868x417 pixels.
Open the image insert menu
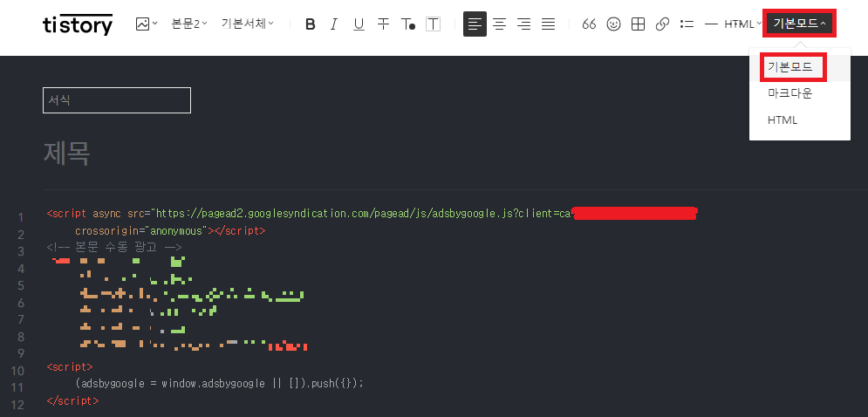[147, 24]
